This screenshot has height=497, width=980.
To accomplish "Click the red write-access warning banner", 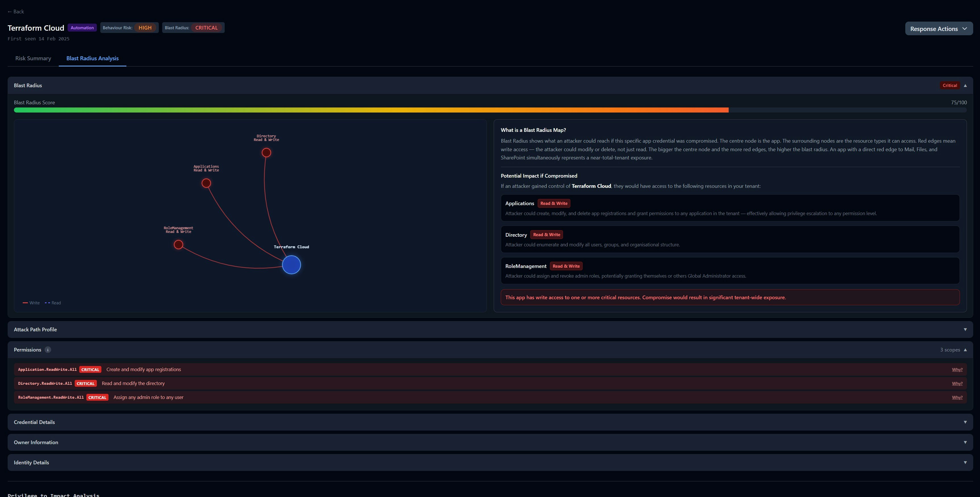I will pos(730,297).
